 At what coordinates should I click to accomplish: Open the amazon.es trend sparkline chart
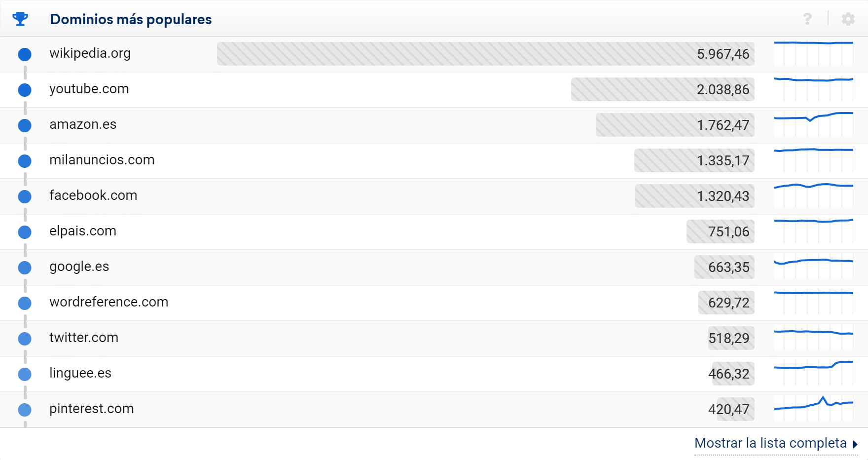click(x=813, y=124)
